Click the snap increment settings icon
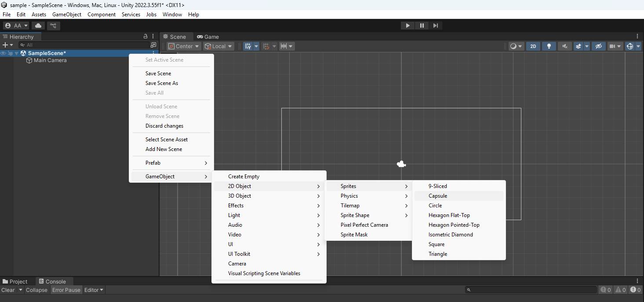 click(284, 46)
